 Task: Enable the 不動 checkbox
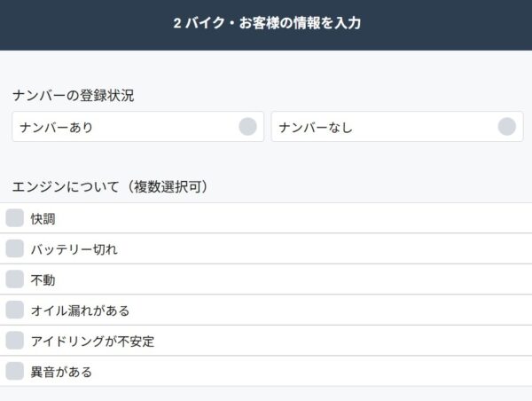point(15,279)
